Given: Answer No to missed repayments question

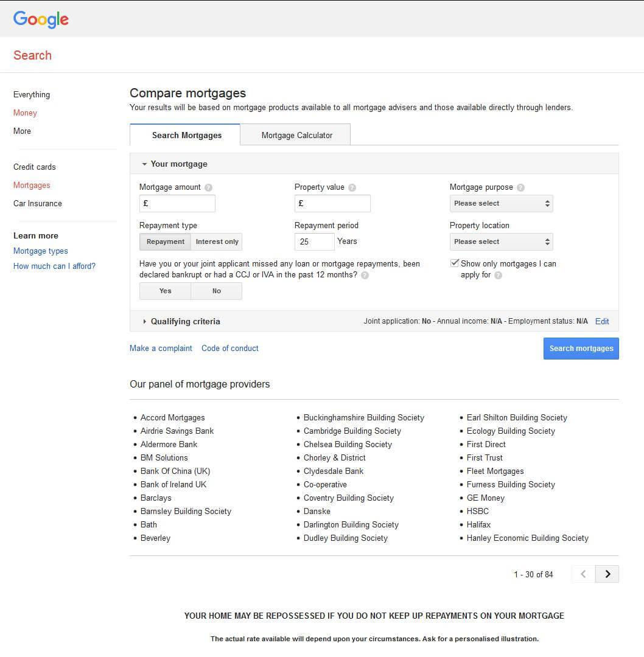Looking at the screenshot, I should (x=216, y=291).
